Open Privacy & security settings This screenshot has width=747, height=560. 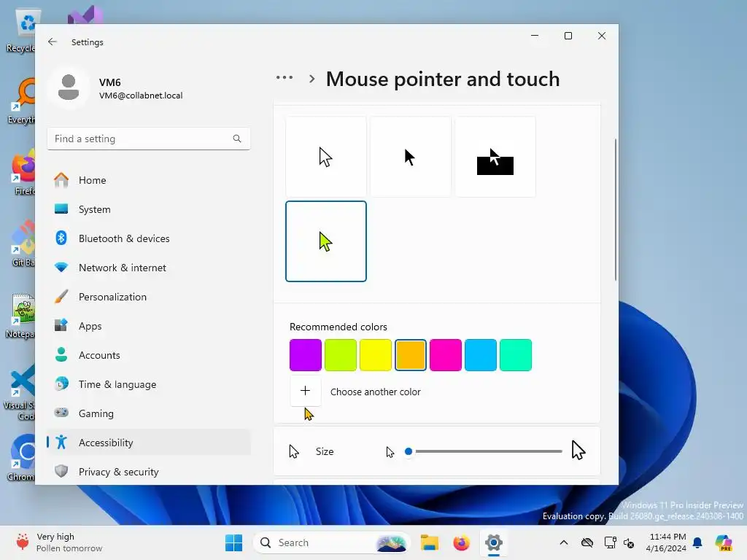(149, 472)
